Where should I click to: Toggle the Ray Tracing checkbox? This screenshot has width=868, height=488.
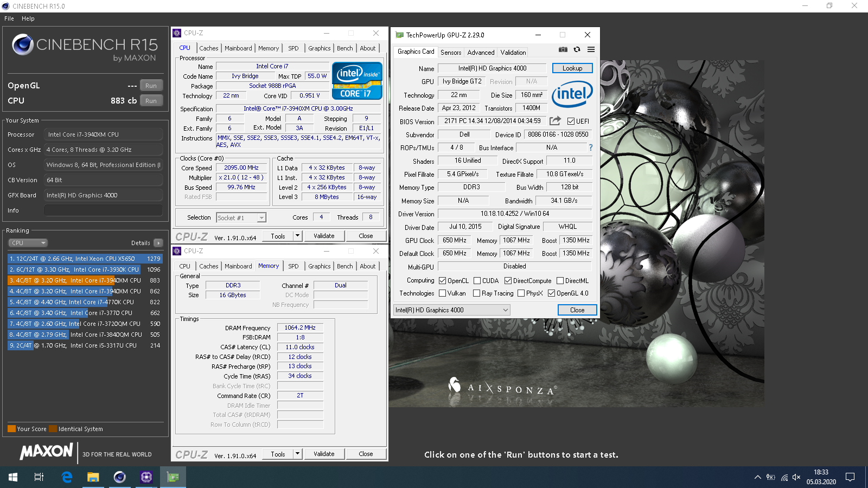coord(476,293)
